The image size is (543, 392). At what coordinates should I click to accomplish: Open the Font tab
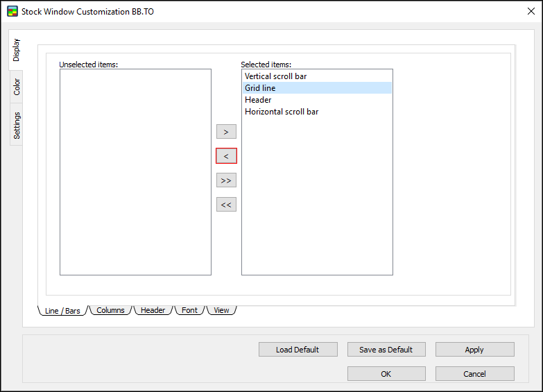click(189, 310)
